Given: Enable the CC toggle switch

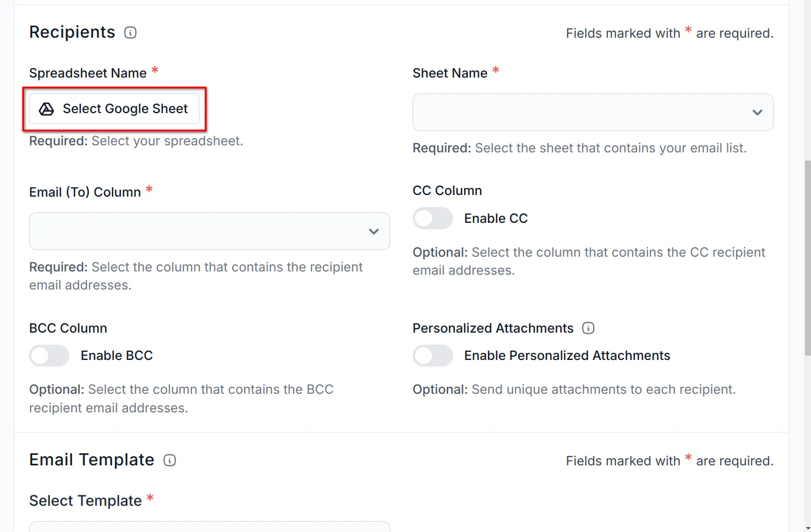Looking at the screenshot, I should pyautogui.click(x=432, y=218).
